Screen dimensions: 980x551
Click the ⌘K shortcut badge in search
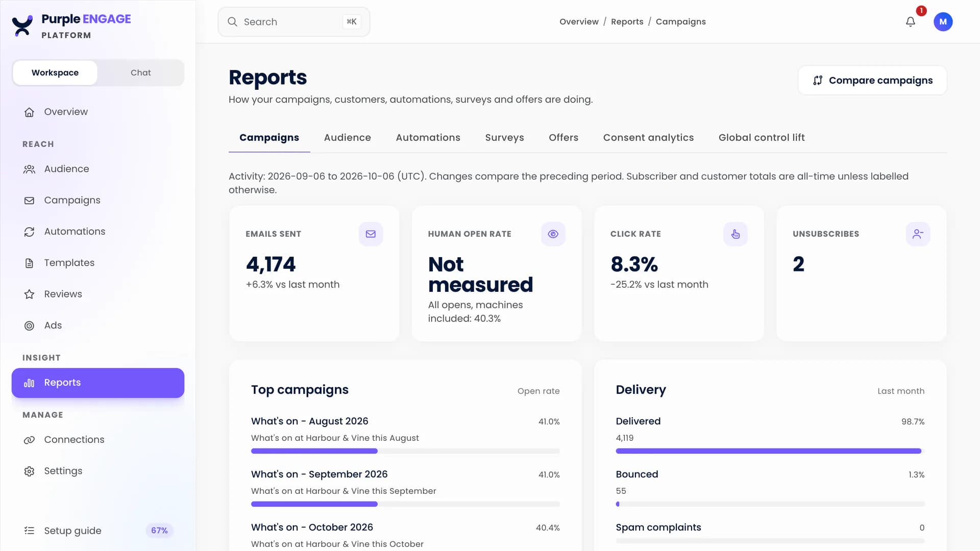351,21
